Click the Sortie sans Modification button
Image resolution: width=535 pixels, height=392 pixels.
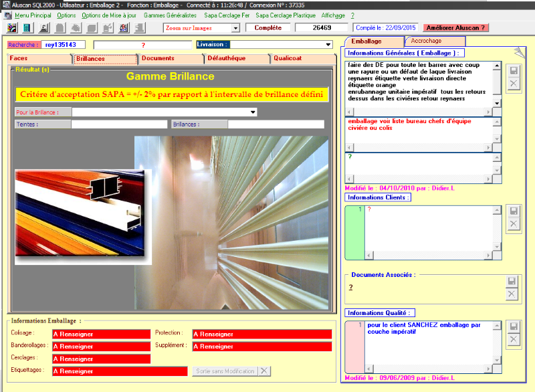pos(225,371)
